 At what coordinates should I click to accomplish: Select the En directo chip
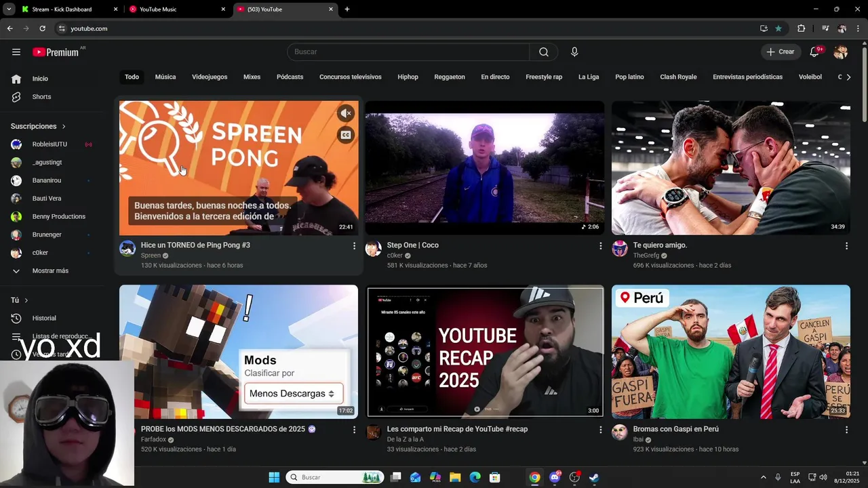tap(495, 77)
